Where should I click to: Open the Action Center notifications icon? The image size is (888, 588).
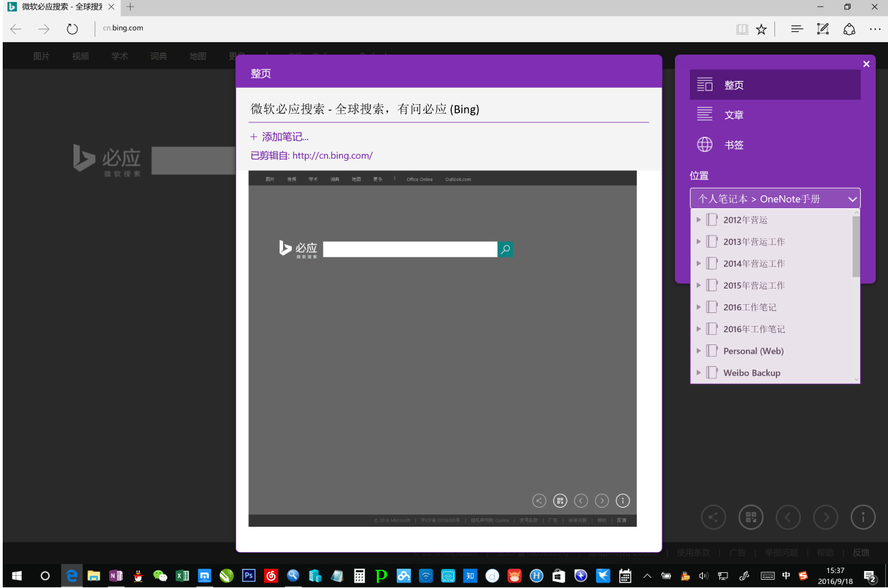[x=870, y=576]
